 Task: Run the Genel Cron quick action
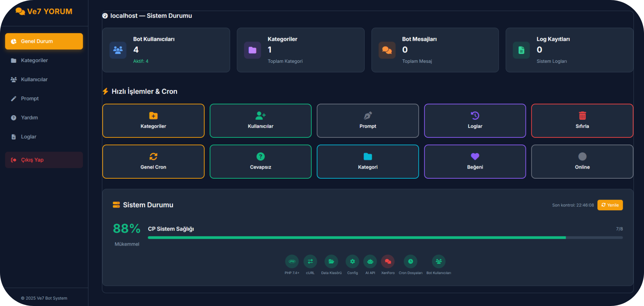[153, 161]
